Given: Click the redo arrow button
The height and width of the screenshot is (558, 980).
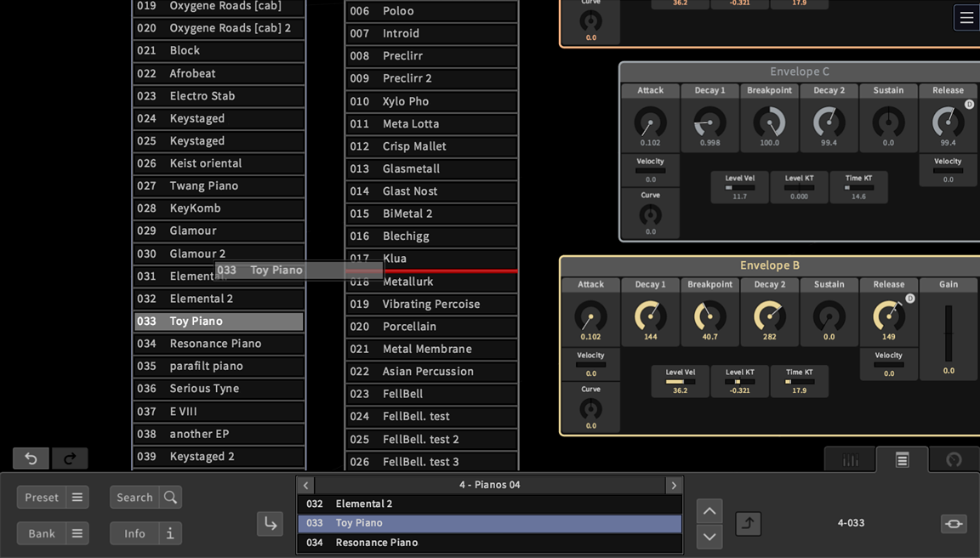Looking at the screenshot, I should click(x=70, y=458).
